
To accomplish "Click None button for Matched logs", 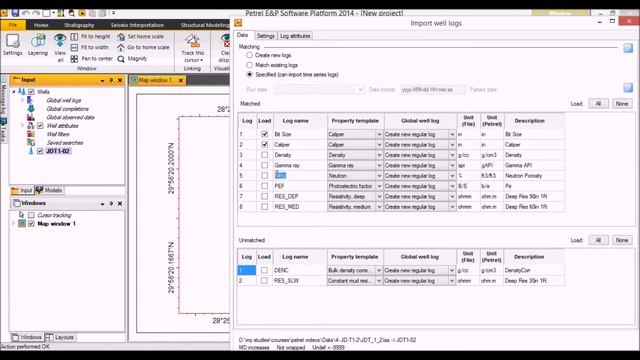I will 622,104.
